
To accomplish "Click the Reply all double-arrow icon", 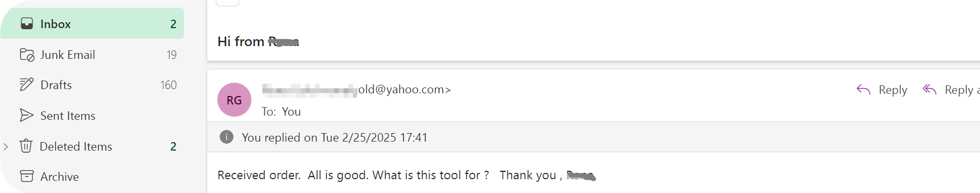I will coord(930,90).
